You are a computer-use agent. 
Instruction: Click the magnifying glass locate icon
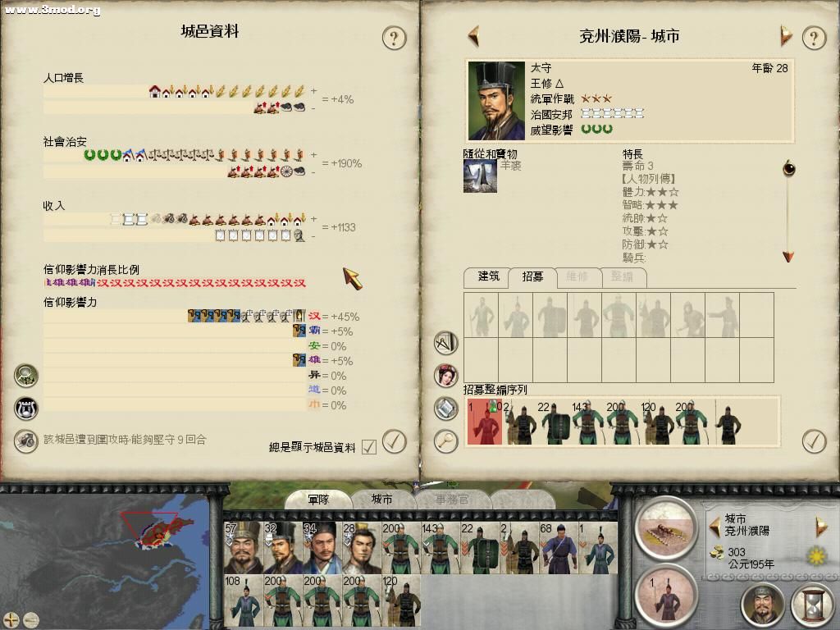[x=445, y=441]
